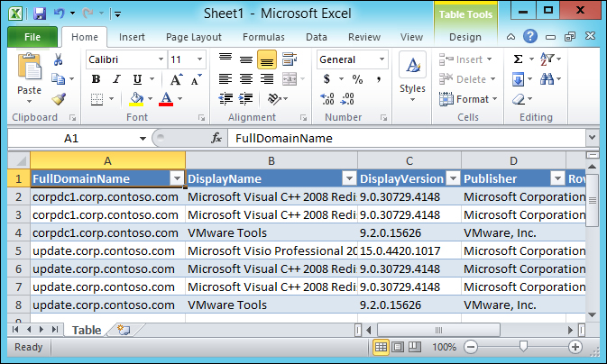
Task: Select the Table sheet tab
Action: click(x=87, y=330)
